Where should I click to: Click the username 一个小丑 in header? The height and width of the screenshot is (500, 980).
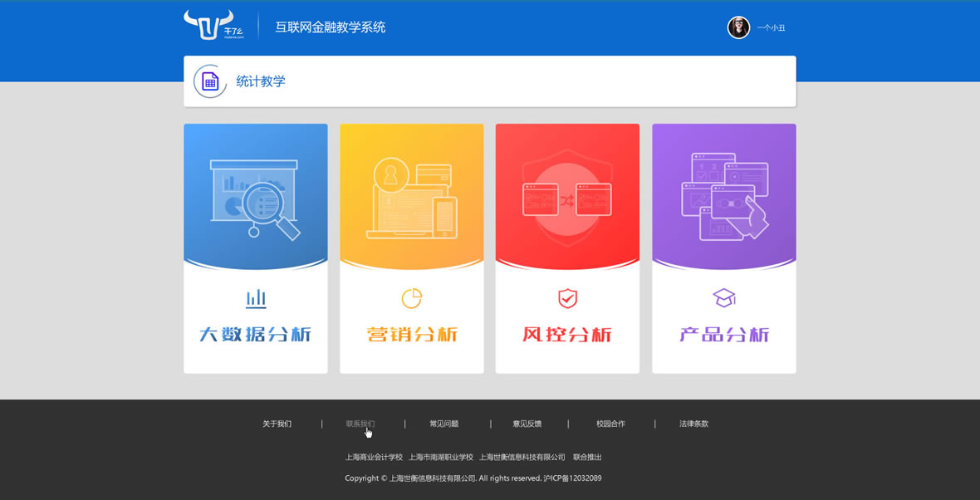(x=771, y=28)
